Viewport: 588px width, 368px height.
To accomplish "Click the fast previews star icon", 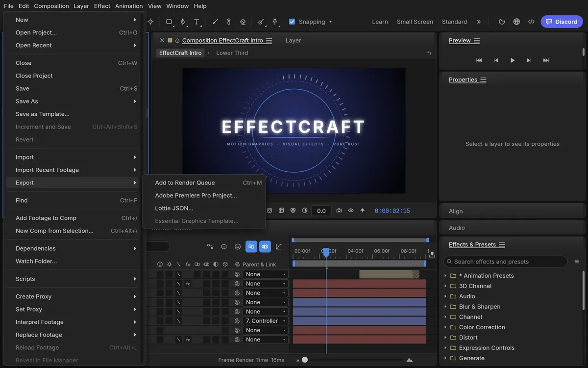I will [x=363, y=210].
